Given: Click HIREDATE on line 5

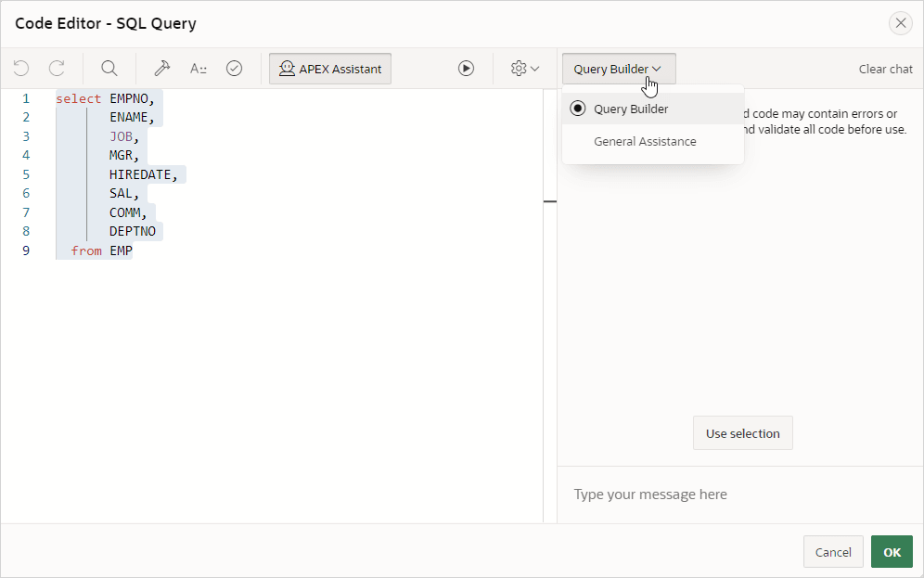Looking at the screenshot, I should coord(140,174).
